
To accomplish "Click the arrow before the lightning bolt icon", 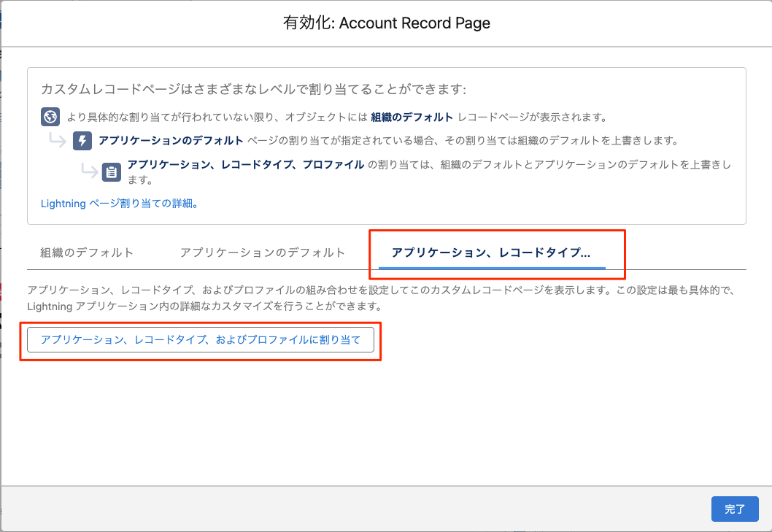I will tap(58, 140).
